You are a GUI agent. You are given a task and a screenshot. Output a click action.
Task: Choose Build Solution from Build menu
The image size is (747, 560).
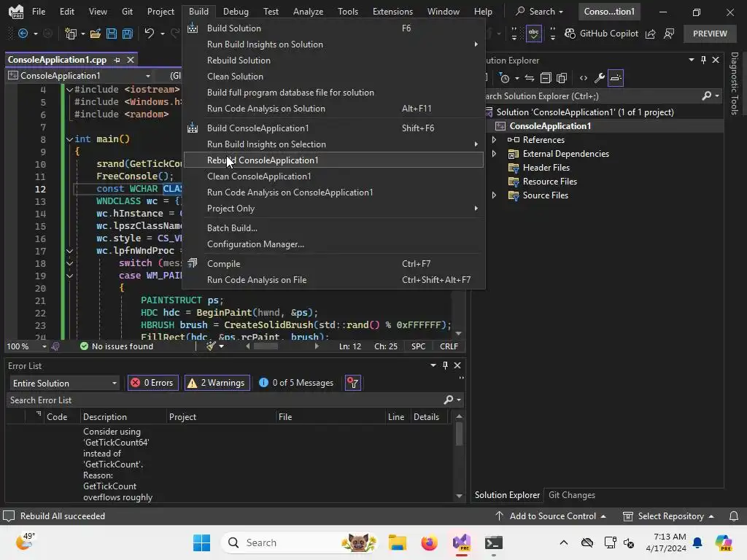333,28
